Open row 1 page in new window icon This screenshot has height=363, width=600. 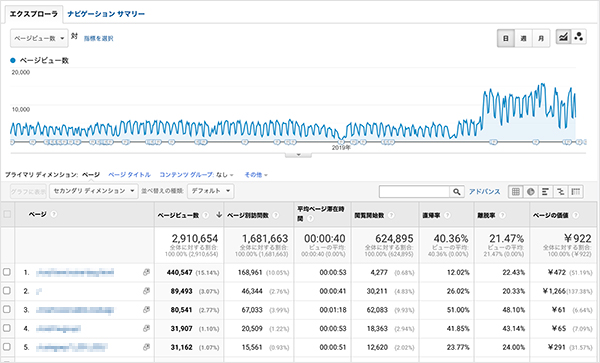click(x=146, y=272)
